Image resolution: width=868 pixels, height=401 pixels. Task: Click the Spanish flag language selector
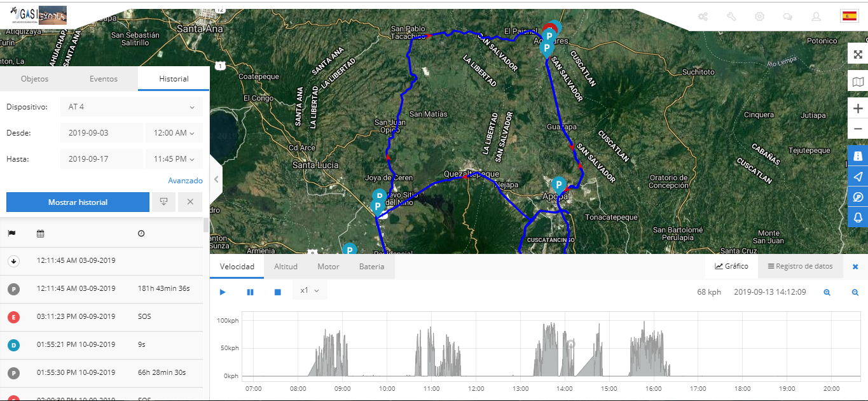click(848, 17)
